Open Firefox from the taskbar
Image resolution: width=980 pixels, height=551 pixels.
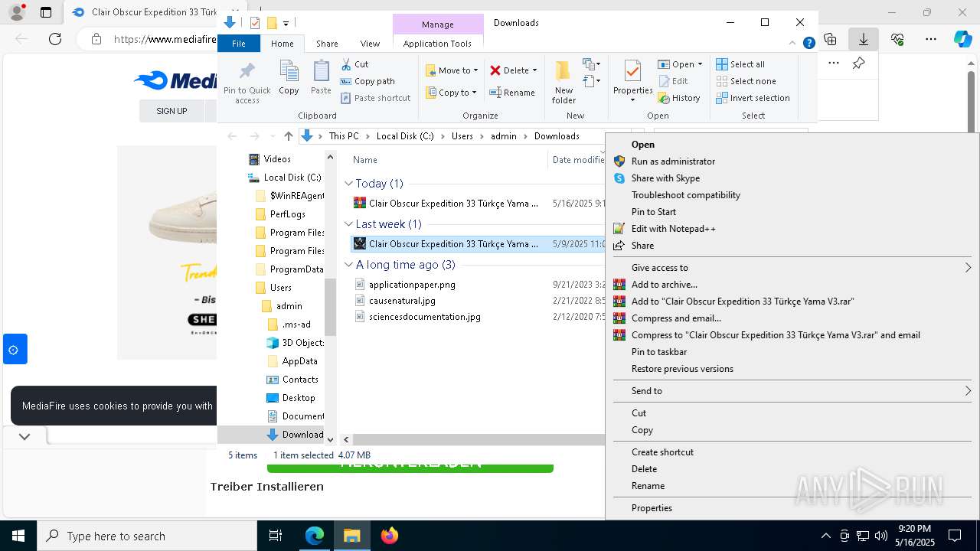(x=389, y=536)
